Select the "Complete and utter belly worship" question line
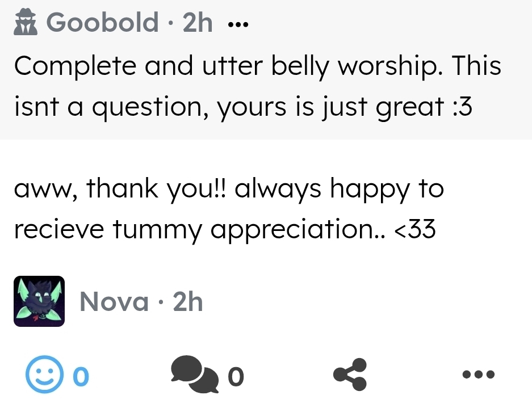532x408 pixels. [258, 65]
